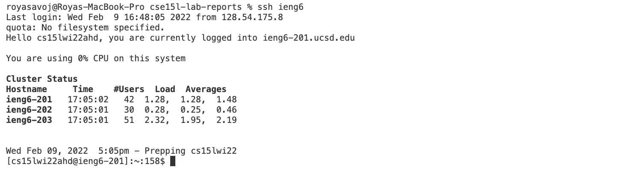This screenshot has width=644, height=191.
Task: Click the user count 51 for ieng6-203
Action: tap(129, 120)
